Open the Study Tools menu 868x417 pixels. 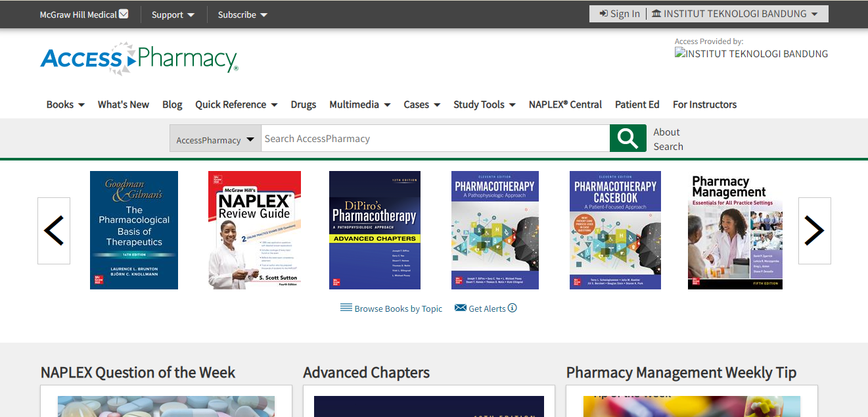484,105
